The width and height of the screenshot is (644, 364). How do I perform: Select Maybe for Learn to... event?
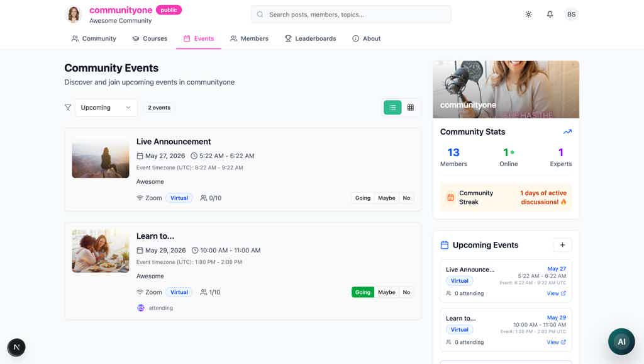(x=387, y=292)
